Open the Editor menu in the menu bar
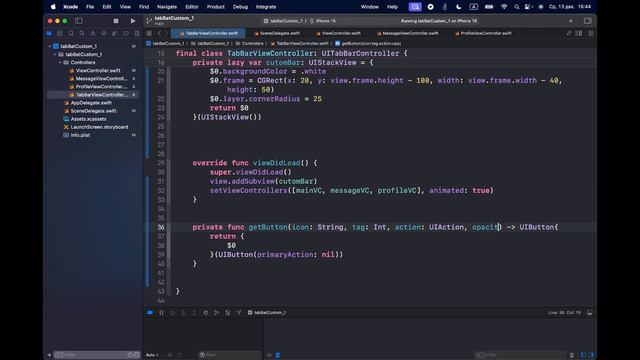The width and height of the screenshot is (640, 360). [x=191, y=7]
